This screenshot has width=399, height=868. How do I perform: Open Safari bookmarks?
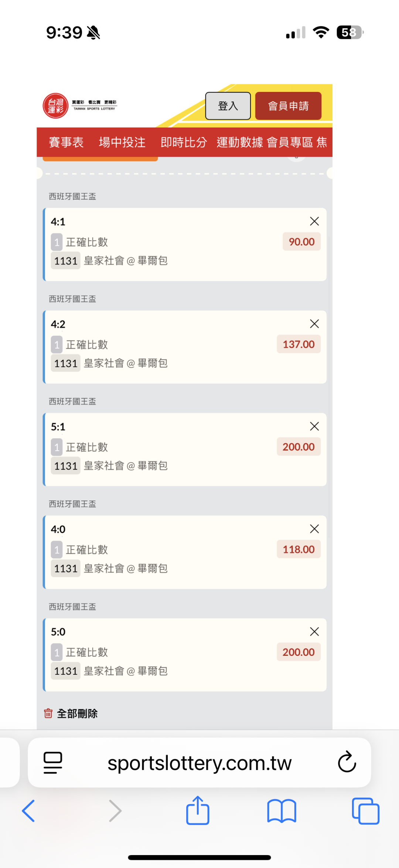[x=282, y=811]
